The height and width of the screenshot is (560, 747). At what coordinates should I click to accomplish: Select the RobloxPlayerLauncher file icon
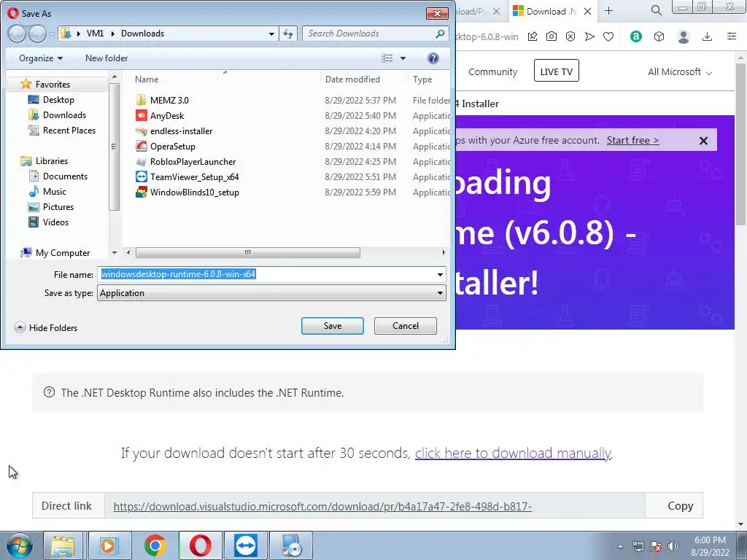pos(141,161)
